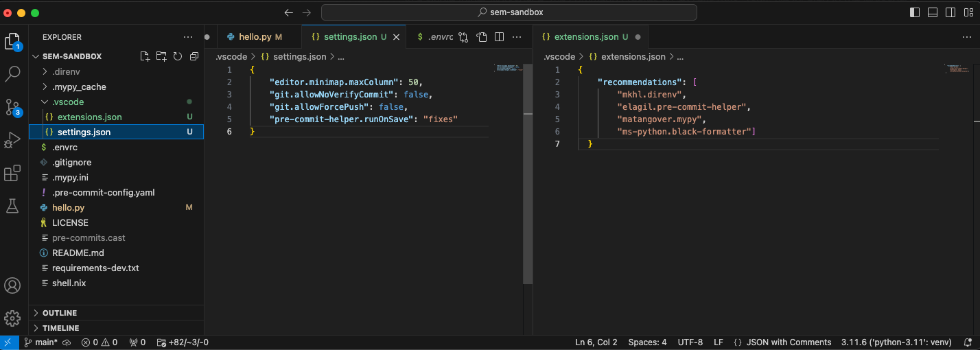Open extensions.json from the Explorer tree
Viewport: 980px width, 350px height.
(116, 117)
